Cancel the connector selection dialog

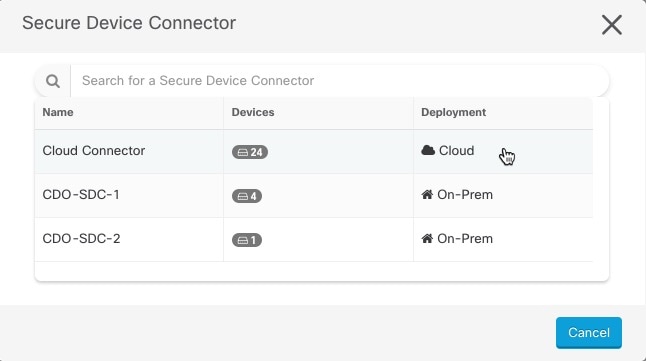pyautogui.click(x=589, y=333)
